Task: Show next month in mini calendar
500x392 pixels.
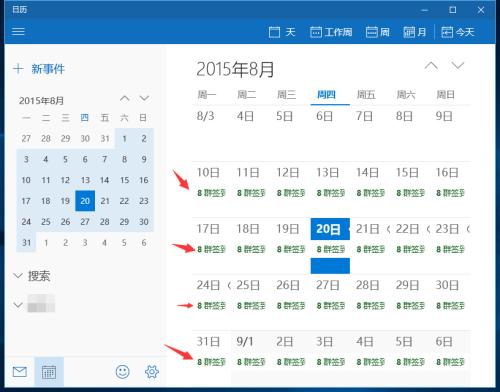Action: 144,98
